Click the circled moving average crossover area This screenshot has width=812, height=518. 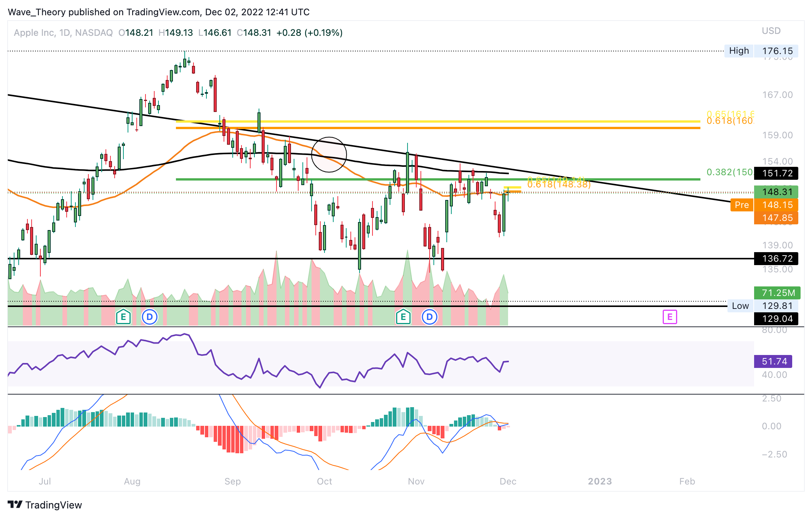click(329, 155)
